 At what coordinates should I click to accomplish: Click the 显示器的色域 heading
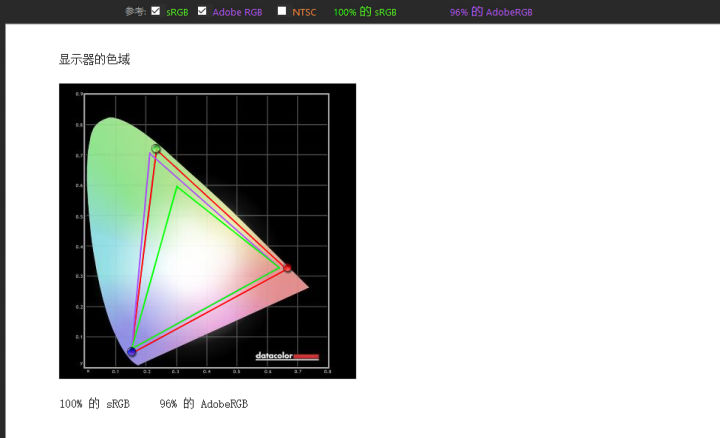[94, 60]
